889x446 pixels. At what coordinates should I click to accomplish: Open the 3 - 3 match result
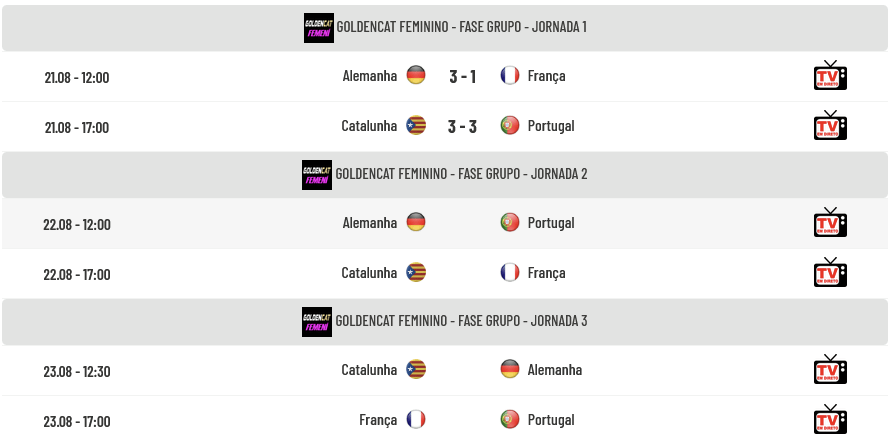[462, 126]
